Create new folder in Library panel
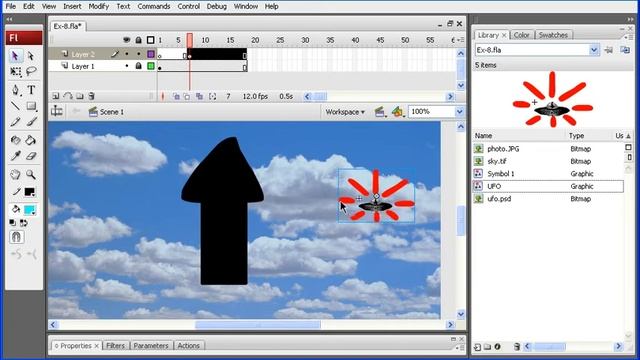Viewport: 640px width, 360px height. click(x=487, y=347)
